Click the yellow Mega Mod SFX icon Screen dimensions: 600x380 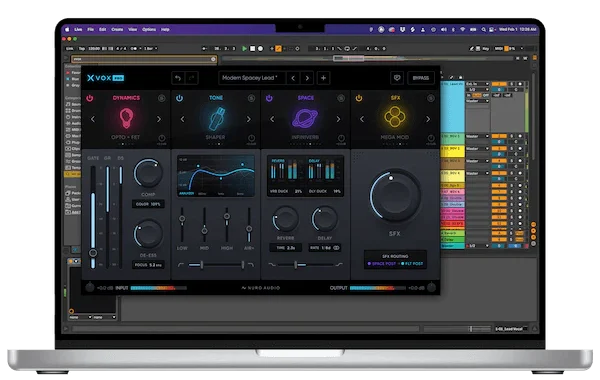pyautogui.click(x=395, y=117)
